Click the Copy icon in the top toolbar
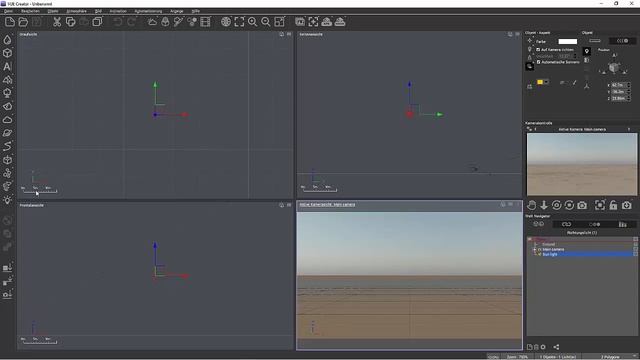Screen dimensions: 640x360 pyautogui.click(x=71, y=22)
